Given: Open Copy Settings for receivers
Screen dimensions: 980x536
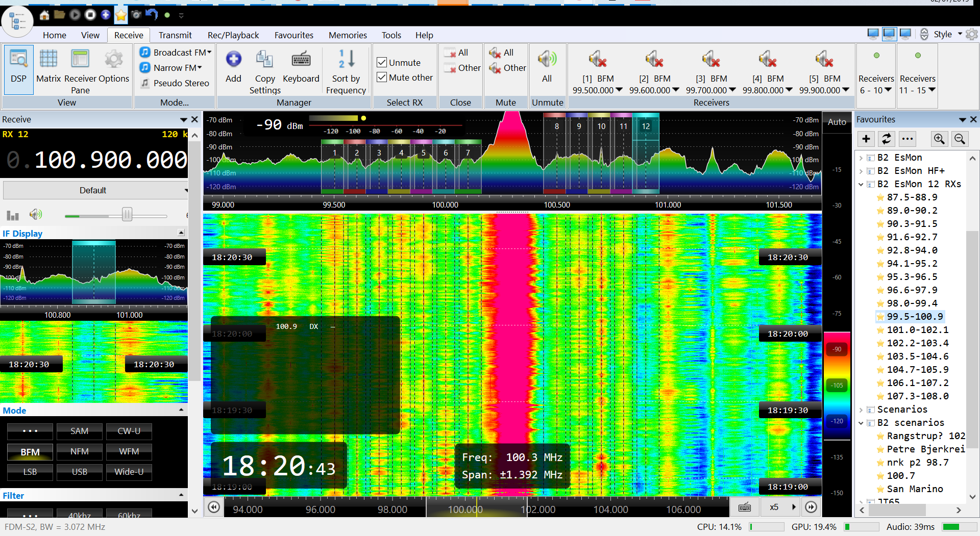Looking at the screenshot, I should point(264,70).
